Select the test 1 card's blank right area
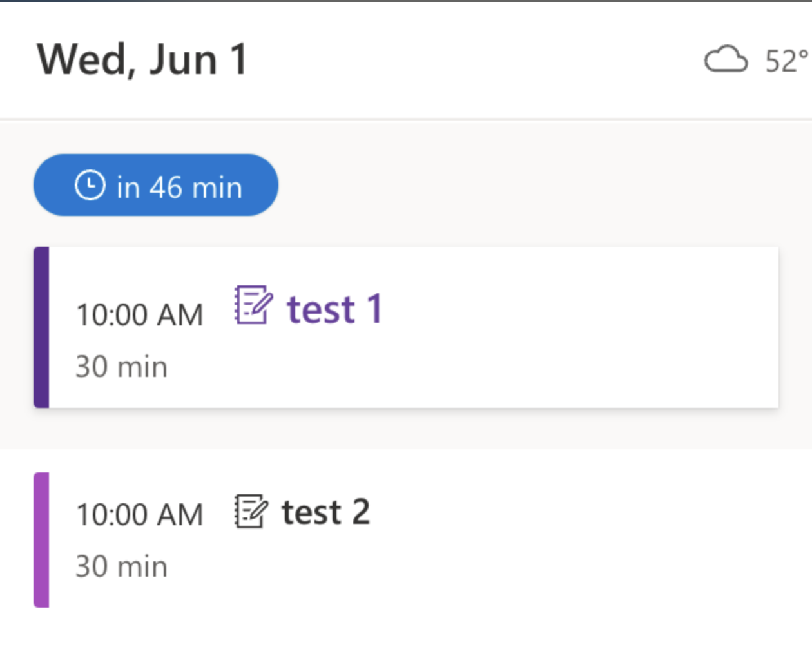The width and height of the screenshot is (812, 656). (580, 327)
